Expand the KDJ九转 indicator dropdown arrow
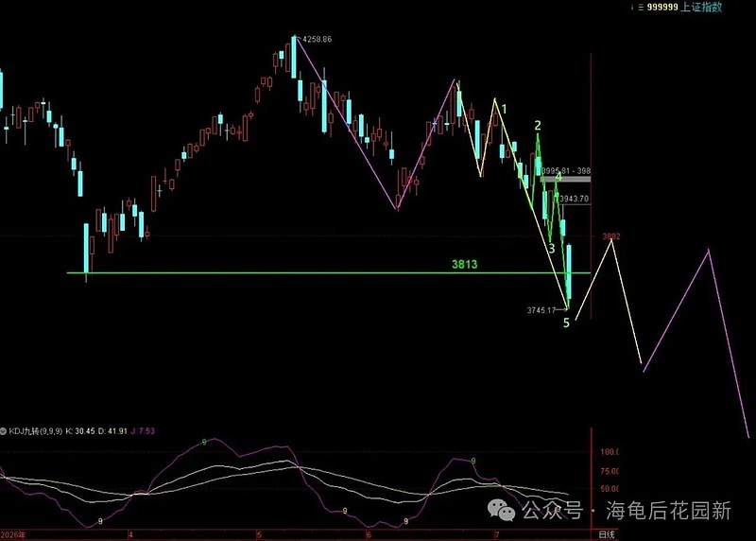Viewport: 756px width, 541px height. (4, 431)
